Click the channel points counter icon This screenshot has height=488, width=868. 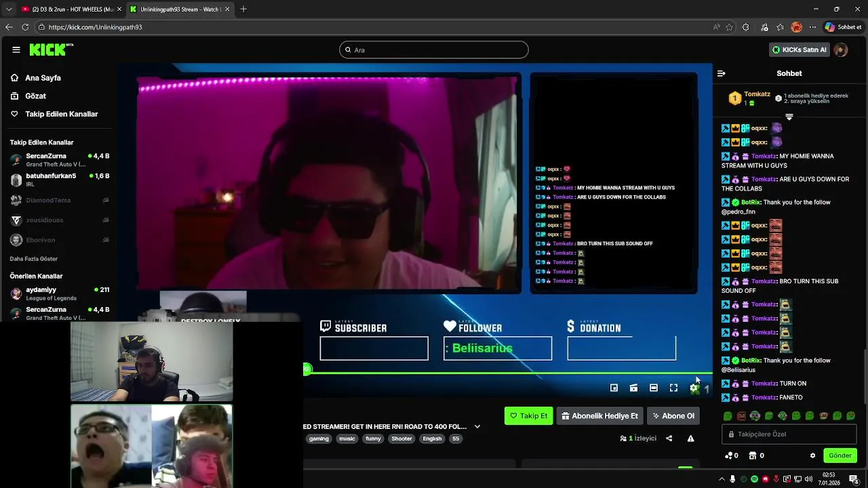[x=732, y=455]
